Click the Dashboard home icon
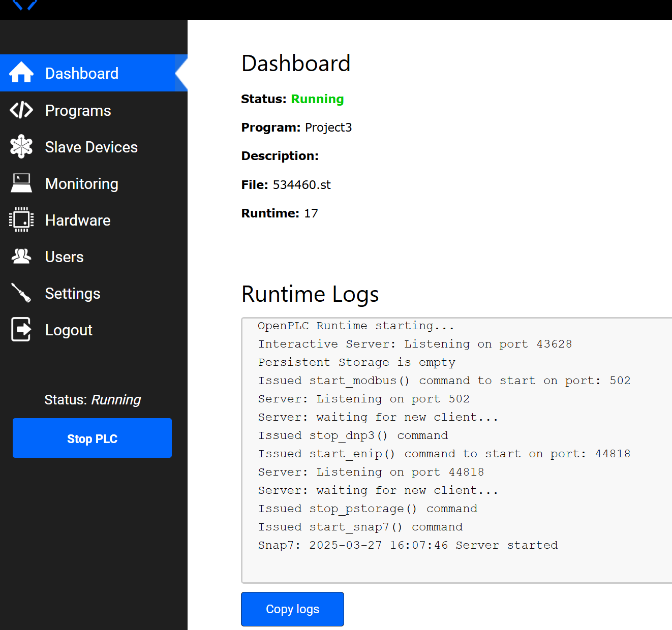The width and height of the screenshot is (672, 630). 21,73
